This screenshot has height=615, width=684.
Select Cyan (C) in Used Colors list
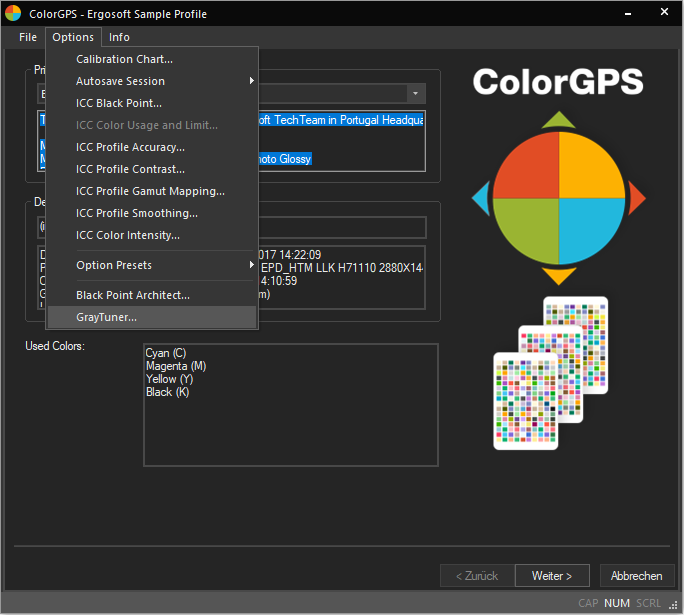pos(166,353)
